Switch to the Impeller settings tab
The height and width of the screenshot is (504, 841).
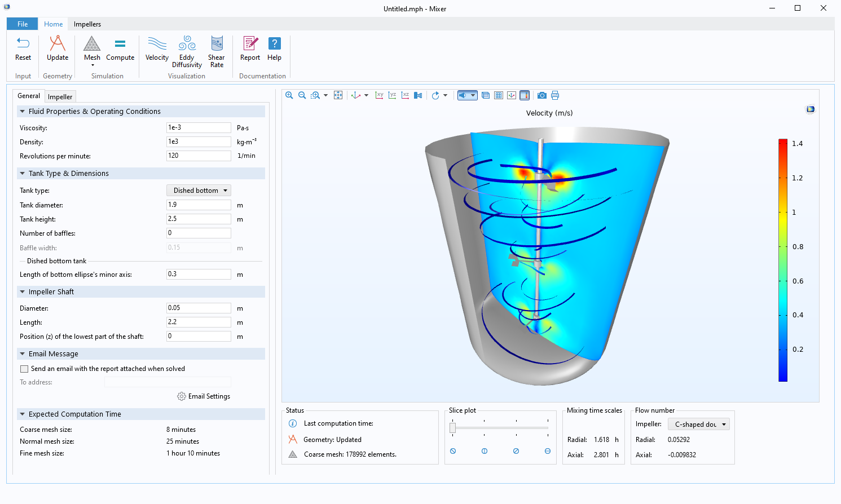pyautogui.click(x=60, y=97)
